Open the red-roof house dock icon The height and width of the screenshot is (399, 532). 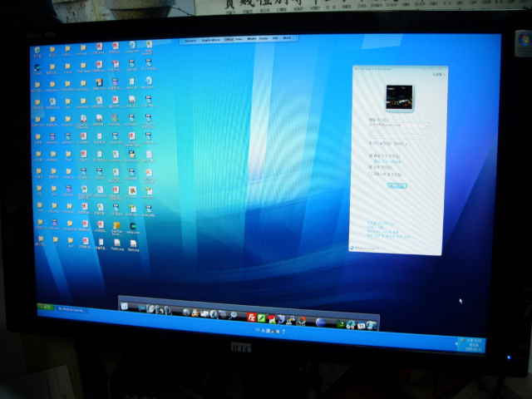[272, 319]
